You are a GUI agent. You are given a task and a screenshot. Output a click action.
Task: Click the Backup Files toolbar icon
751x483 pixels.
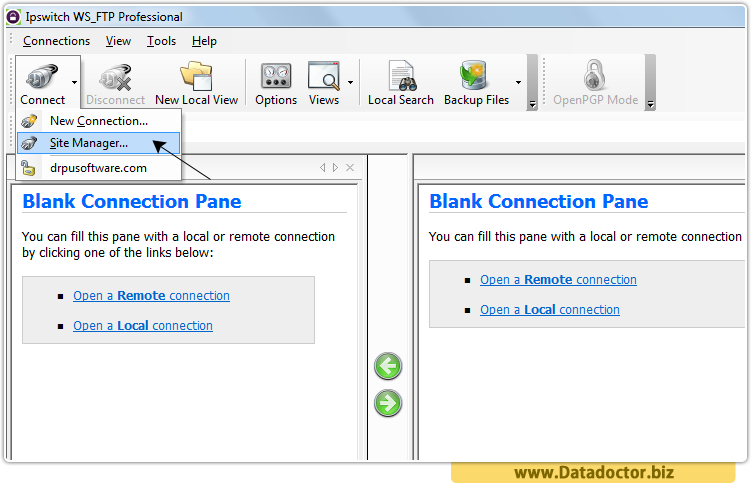[474, 75]
